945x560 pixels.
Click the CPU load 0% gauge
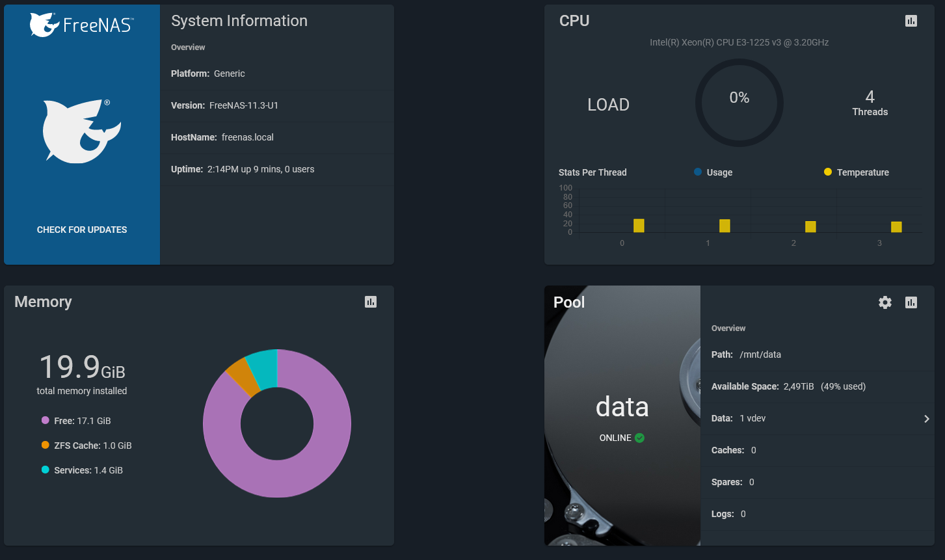[739, 103]
